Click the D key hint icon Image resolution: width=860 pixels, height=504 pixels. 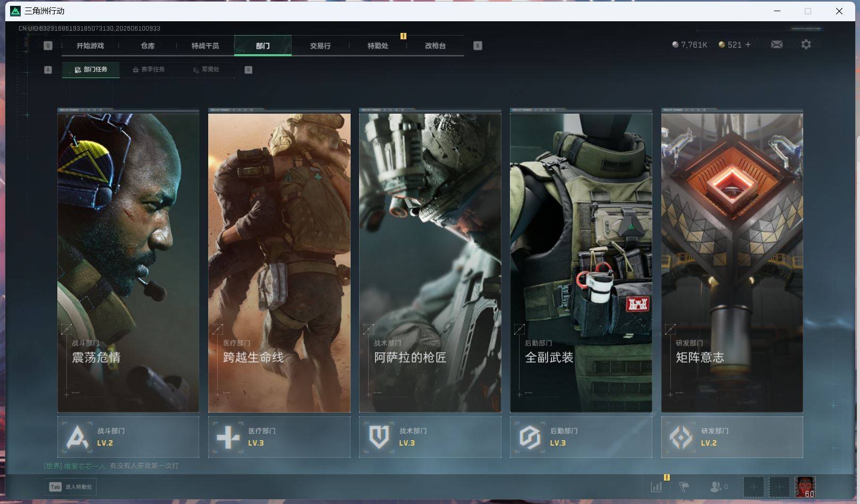(248, 70)
